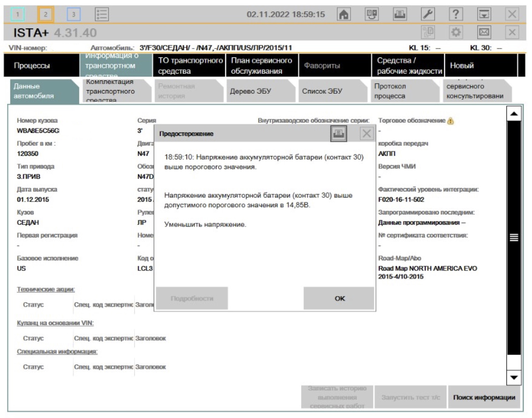Open ТО транспортного средства menu
The height and width of the screenshot is (418, 532).
pos(189,65)
